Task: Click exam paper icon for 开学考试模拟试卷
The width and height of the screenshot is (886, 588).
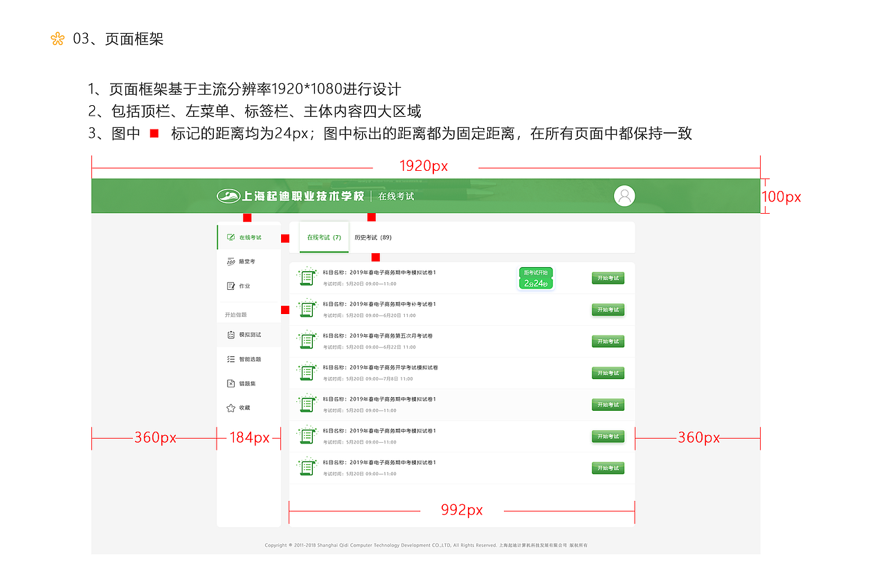Action: click(307, 372)
